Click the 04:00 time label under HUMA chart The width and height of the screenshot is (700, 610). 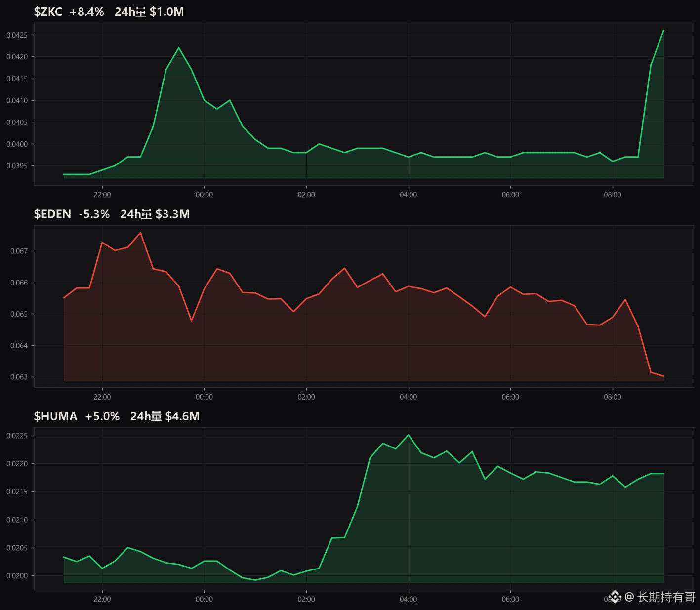(409, 599)
